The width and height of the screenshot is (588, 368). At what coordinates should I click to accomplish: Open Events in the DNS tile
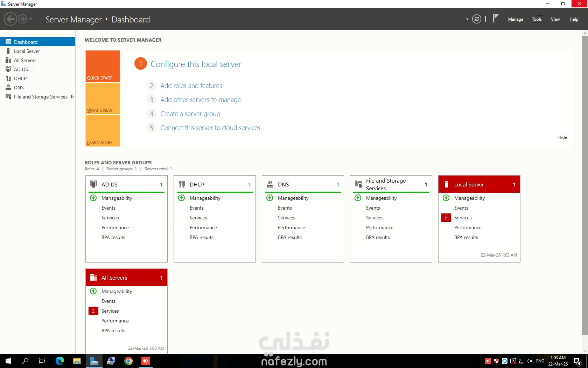point(285,208)
